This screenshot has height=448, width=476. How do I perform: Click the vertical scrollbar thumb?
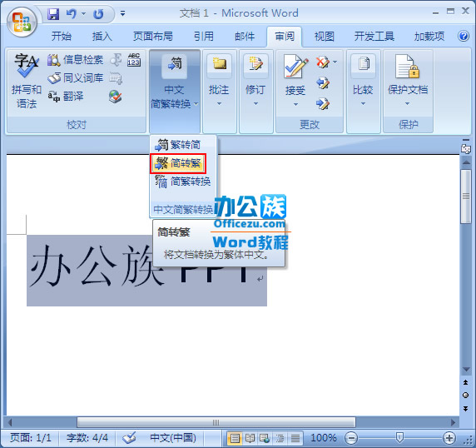pos(466,197)
